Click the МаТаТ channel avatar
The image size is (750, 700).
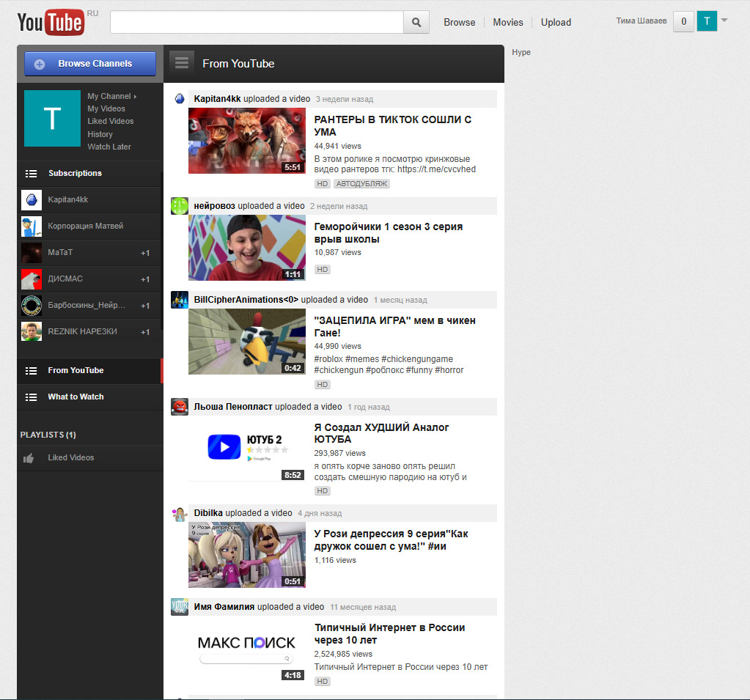[x=32, y=252]
